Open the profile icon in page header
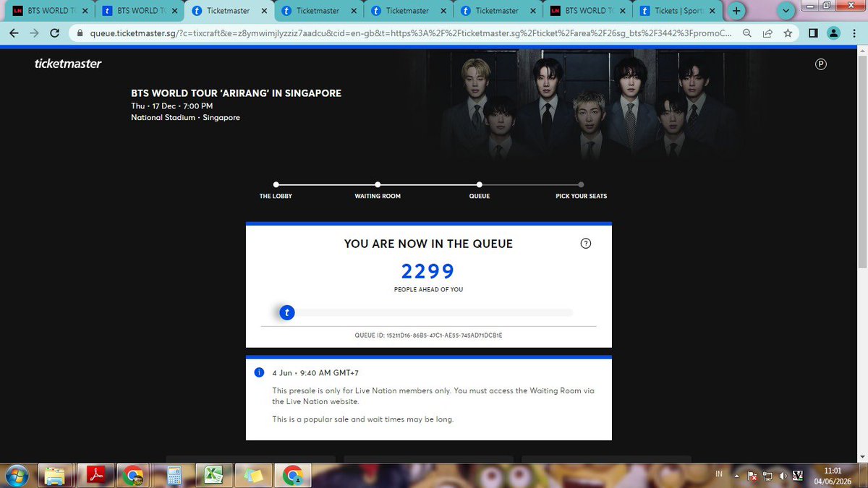 click(821, 64)
